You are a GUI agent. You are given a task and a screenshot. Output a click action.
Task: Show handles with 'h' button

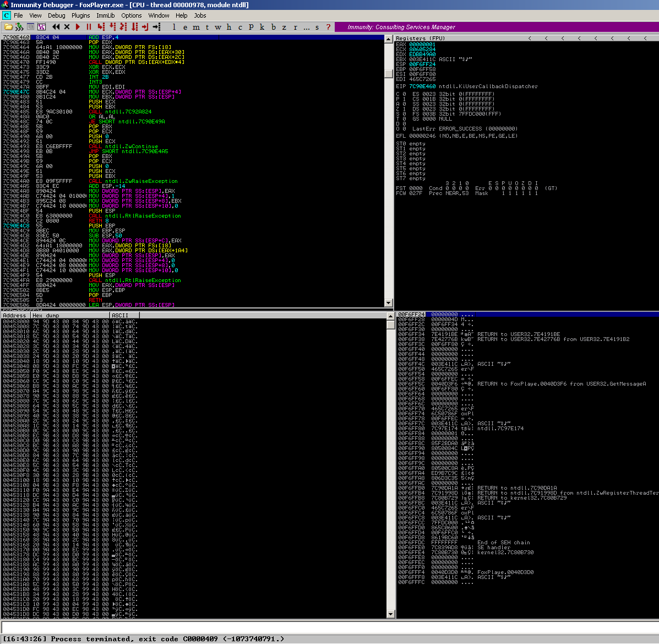pyautogui.click(x=229, y=27)
